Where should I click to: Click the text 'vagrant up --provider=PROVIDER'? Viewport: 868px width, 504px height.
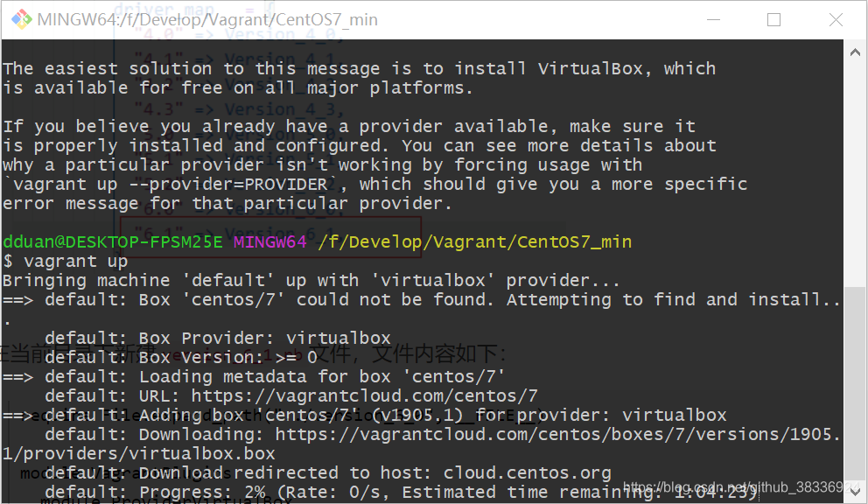click(x=170, y=184)
